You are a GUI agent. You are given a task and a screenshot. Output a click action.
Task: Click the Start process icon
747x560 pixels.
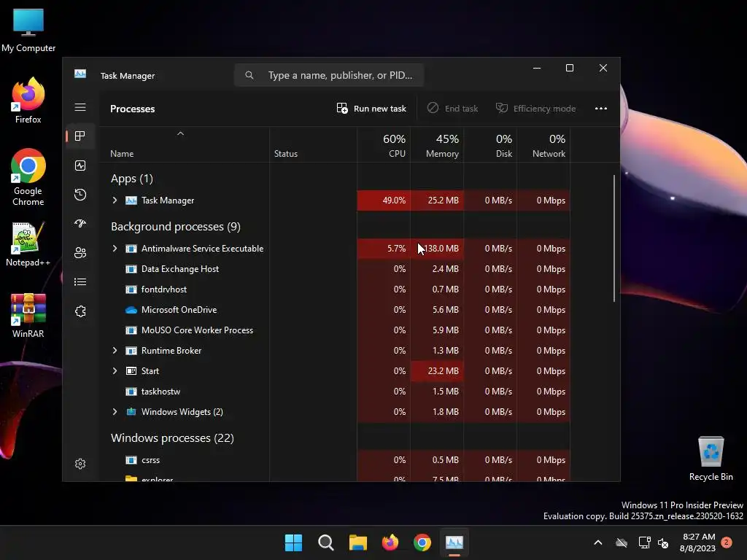pyautogui.click(x=131, y=371)
